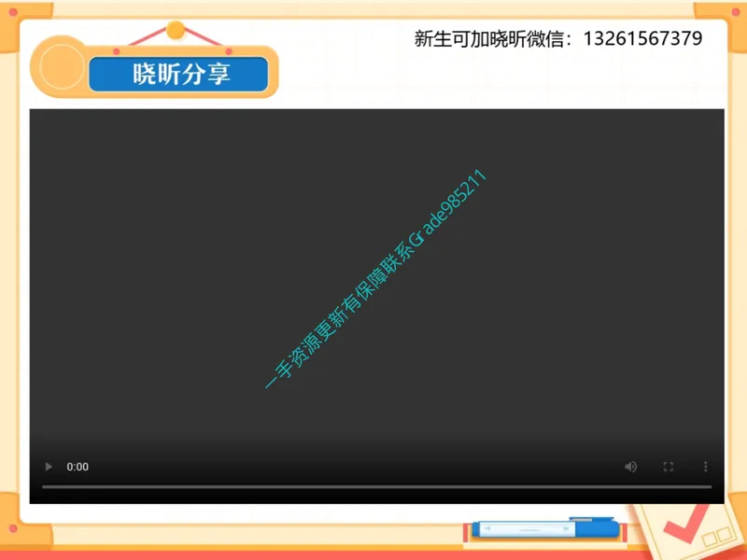The height and width of the screenshot is (560, 747).
Task: Enter fullscreen mode on the video
Action: 669,467
